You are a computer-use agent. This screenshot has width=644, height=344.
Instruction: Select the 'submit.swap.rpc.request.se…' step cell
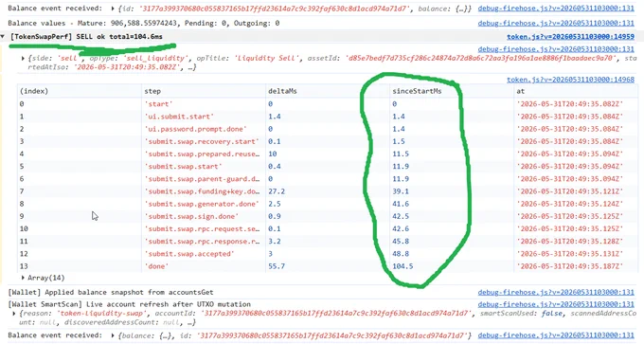pos(204,228)
